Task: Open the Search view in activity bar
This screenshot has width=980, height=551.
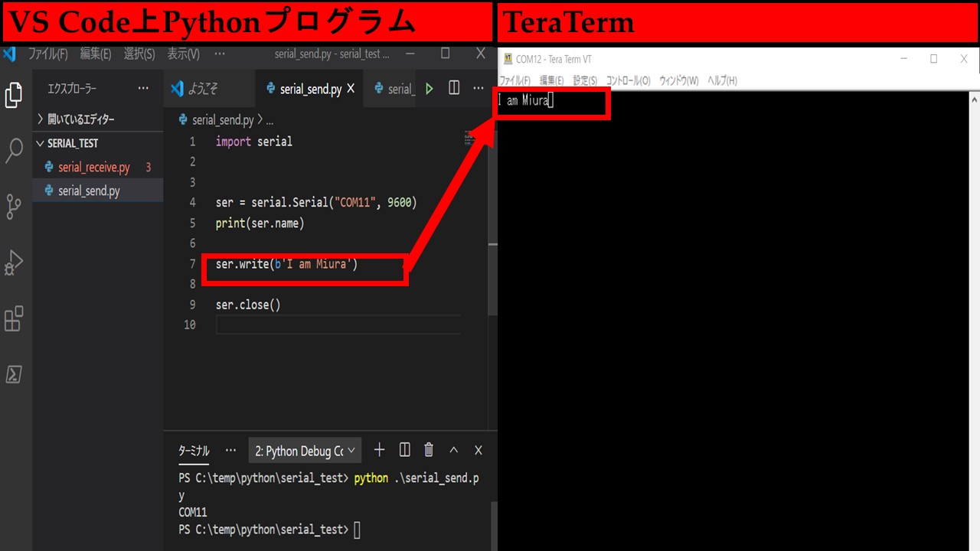Action: point(14,151)
